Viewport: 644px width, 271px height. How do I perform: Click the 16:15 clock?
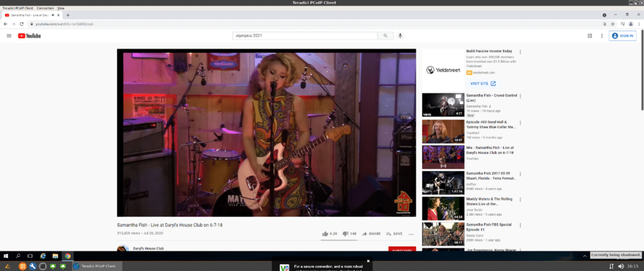point(633,266)
